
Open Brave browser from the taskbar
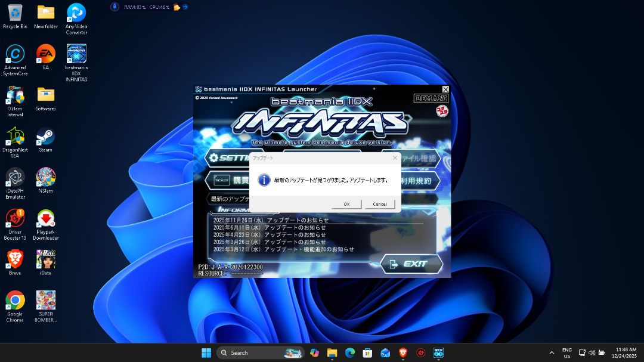pyautogui.click(x=403, y=352)
